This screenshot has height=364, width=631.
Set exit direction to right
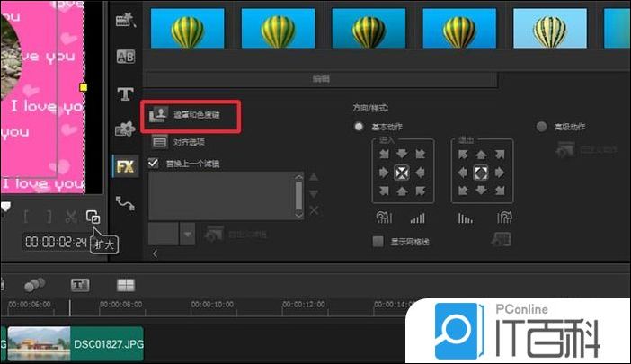tap(500, 173)
